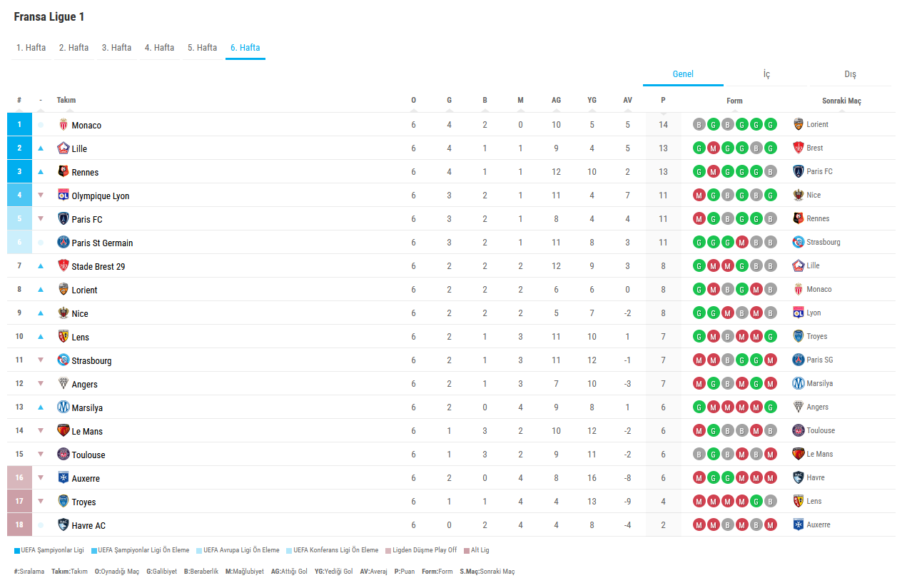The image size is (907, 588).
Task: Sort table by AV column header
Action: (627, 101)
